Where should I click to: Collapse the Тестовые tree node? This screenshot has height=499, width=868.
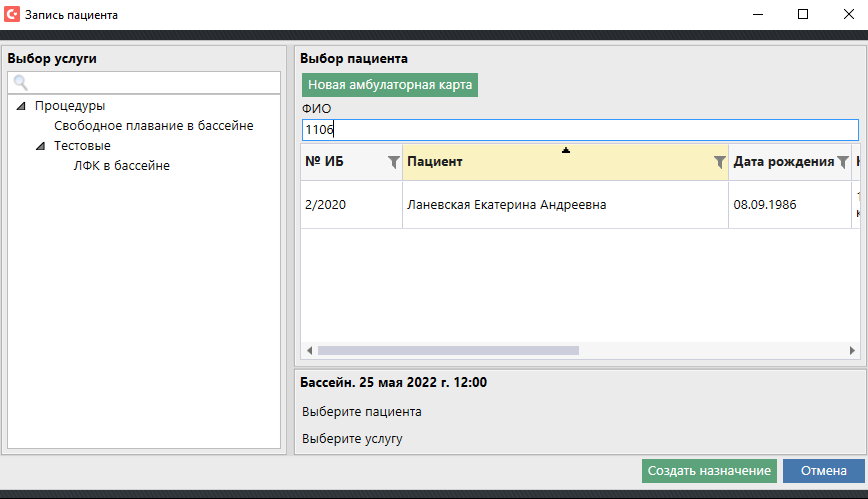coord(40,146)
